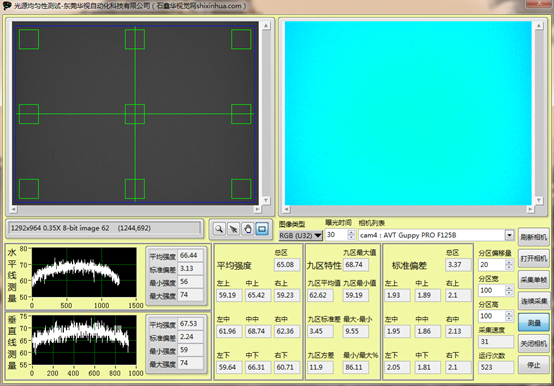The height and width of the screenshot is (386, 554).
Task: Click the 总区 average intensity value 65.08
Action: 287,265
